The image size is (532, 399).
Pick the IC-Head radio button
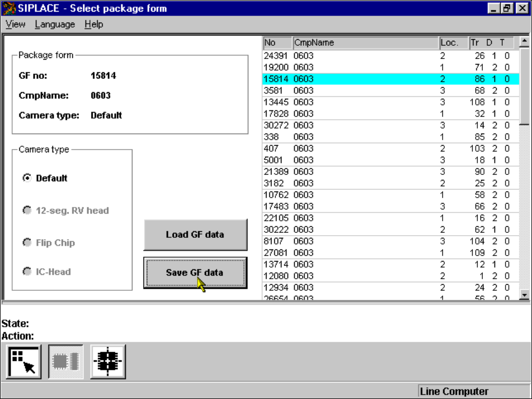click(x=26, y=272)
